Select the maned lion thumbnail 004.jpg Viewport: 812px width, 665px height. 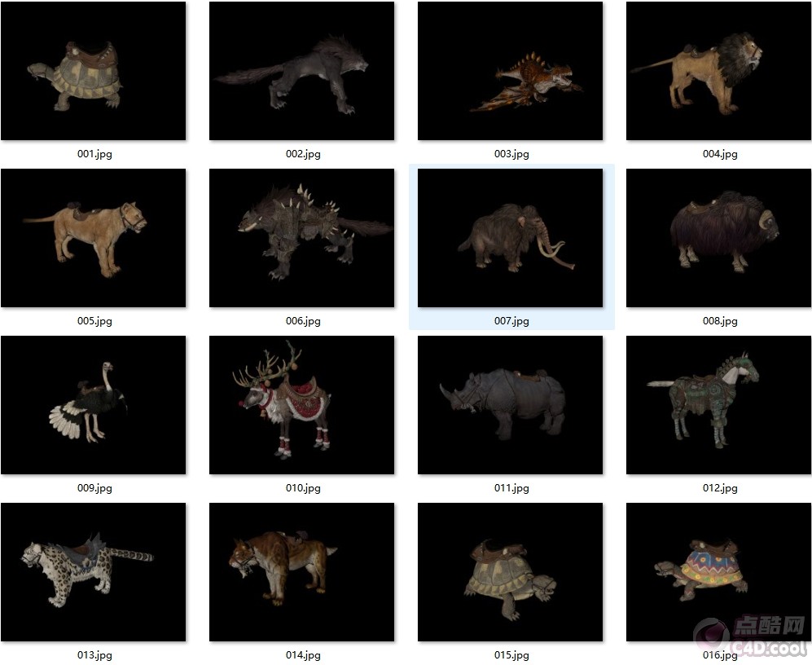point(719,71)
